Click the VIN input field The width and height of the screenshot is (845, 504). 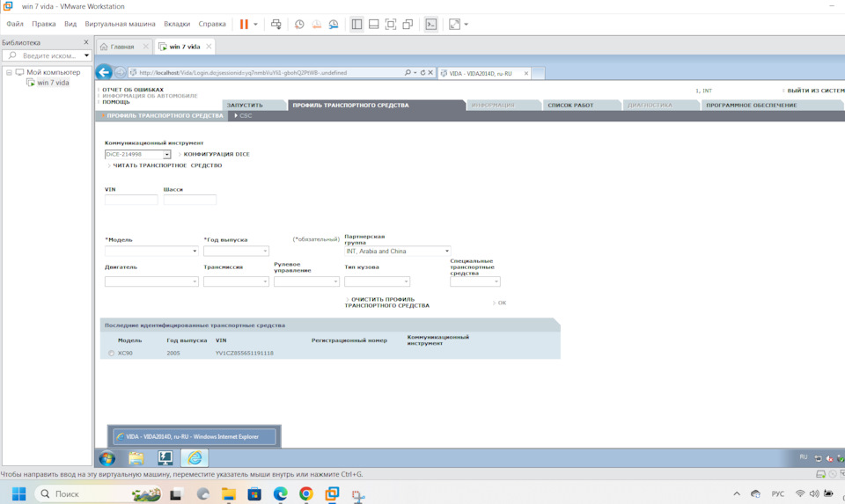click(131, 201)
